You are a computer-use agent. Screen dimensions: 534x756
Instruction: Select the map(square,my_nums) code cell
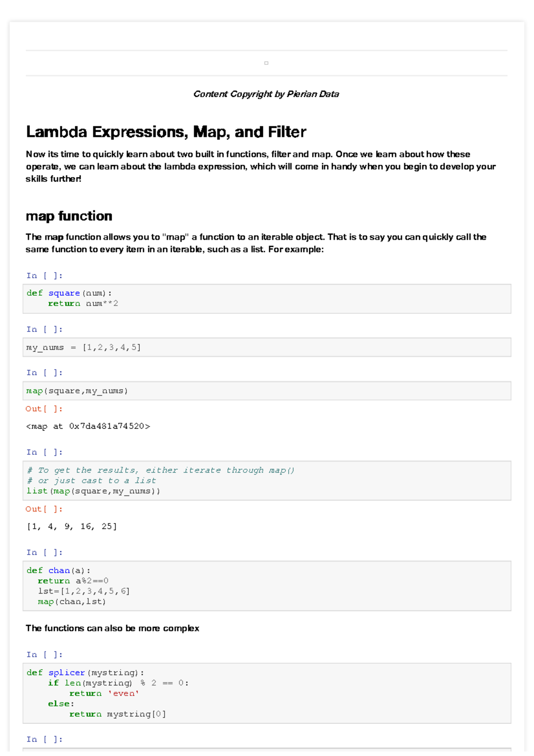(x=267, y=391)
